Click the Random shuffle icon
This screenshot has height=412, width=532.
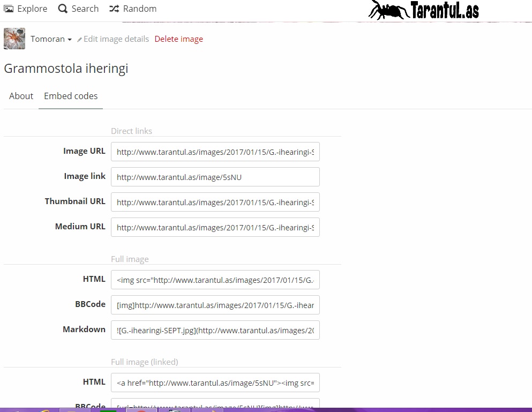tap(114, 9)
